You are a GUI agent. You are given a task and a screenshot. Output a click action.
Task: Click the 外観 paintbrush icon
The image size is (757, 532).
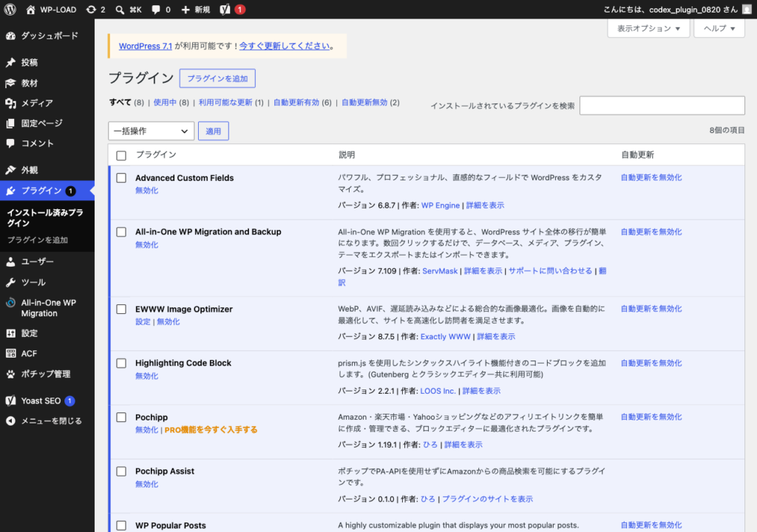10,170
